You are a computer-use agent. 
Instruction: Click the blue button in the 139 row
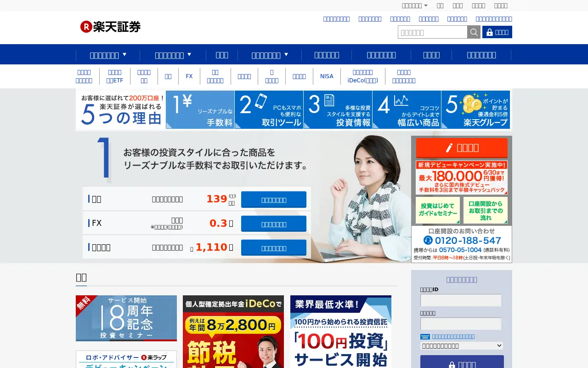tap(274, 200)
